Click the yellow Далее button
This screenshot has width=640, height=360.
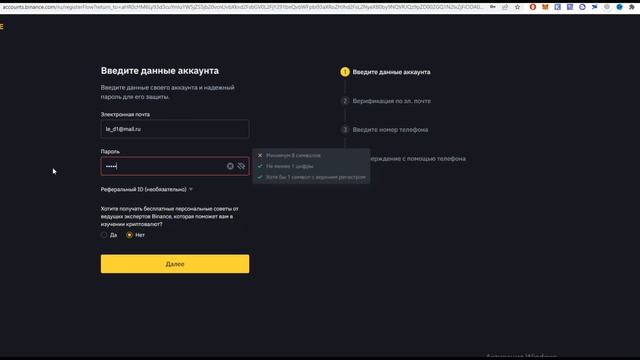coord(175,264)
